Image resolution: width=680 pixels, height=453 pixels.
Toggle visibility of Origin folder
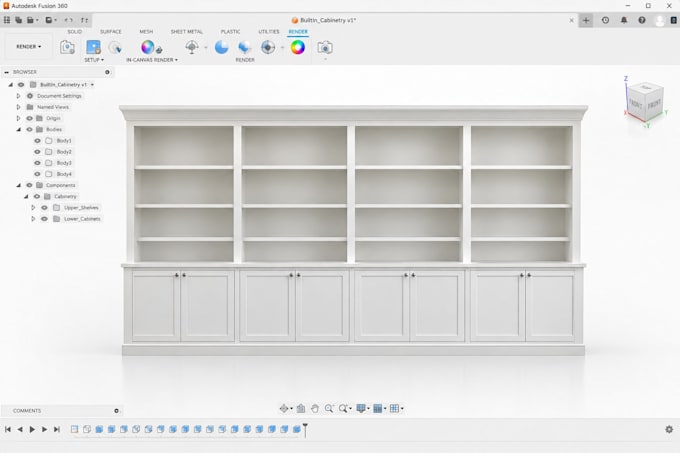(x=29, y=118)
